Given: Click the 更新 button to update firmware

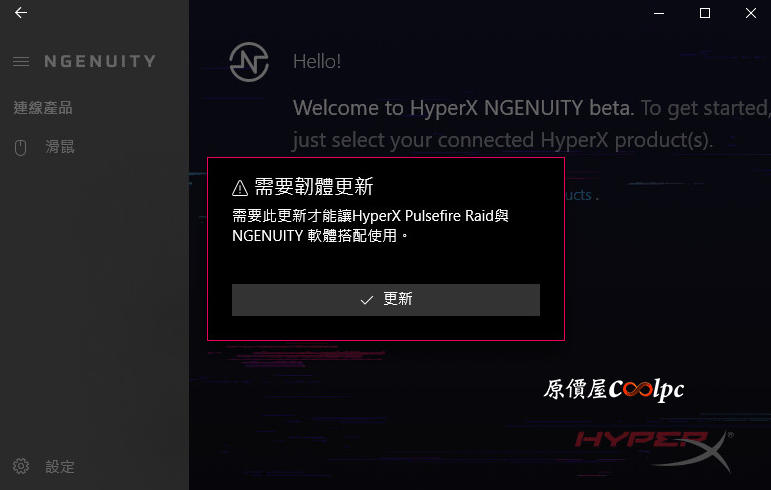Looking at the screenshot, I should [386, 300].
